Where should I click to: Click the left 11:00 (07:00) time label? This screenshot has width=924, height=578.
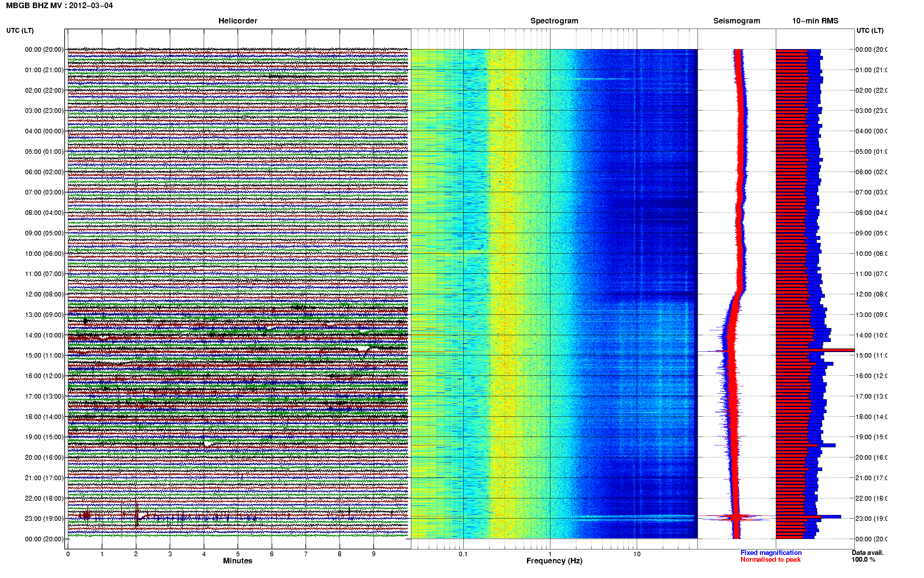click(x=44, y=274)
